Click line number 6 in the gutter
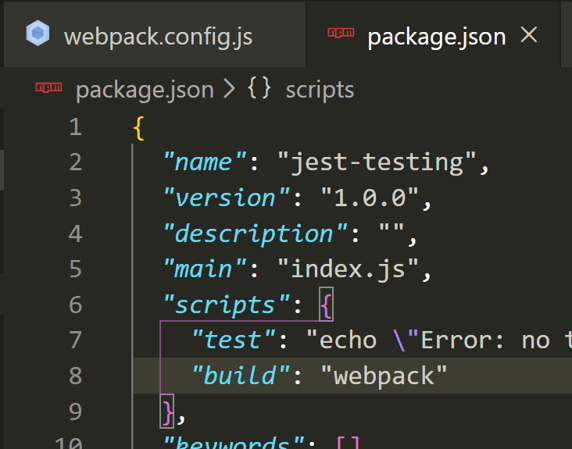 tap(75, 305)
